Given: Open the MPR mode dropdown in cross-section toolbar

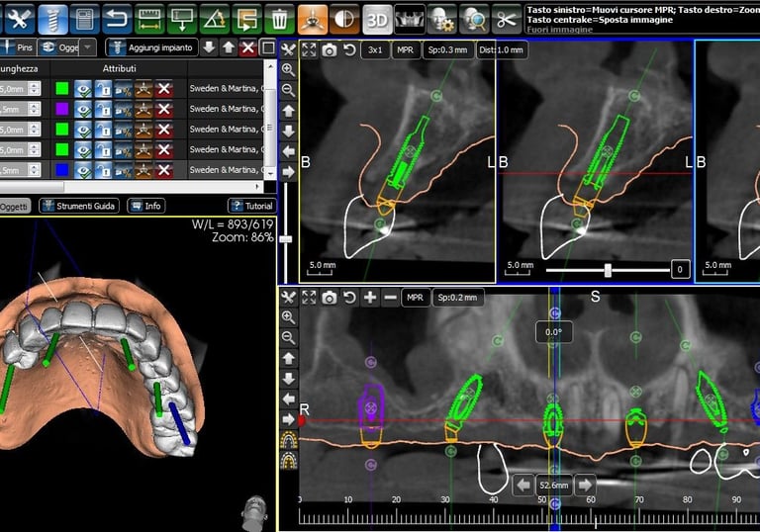Looking at the screenshot, I should click(405, 49).
